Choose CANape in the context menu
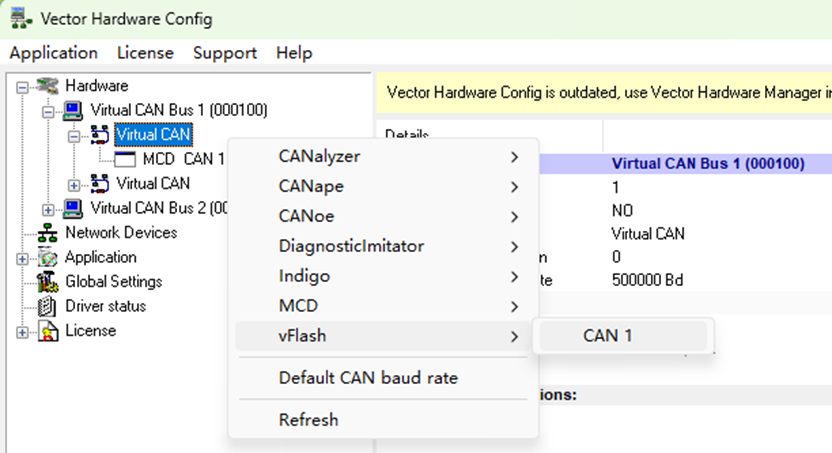The height and width of the screenshot is (453, 832). coord(383,186)
